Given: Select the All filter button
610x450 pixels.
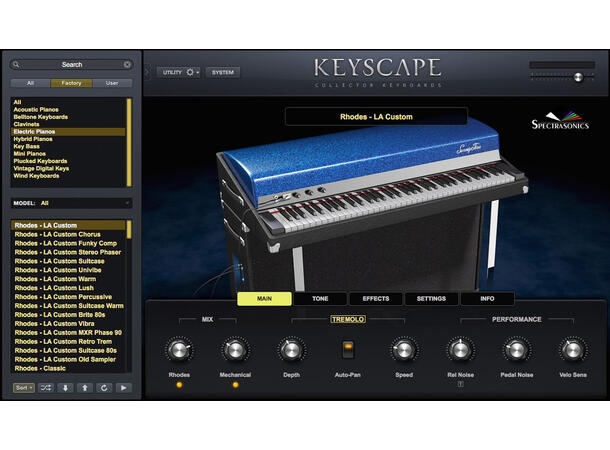Looking at the screenshot, I should (x=30, y=83).
